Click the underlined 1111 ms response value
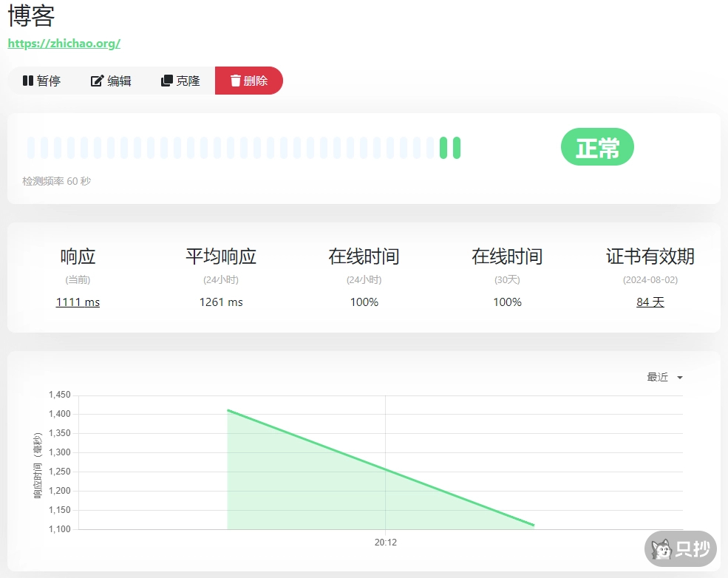 tap(78, 302)
